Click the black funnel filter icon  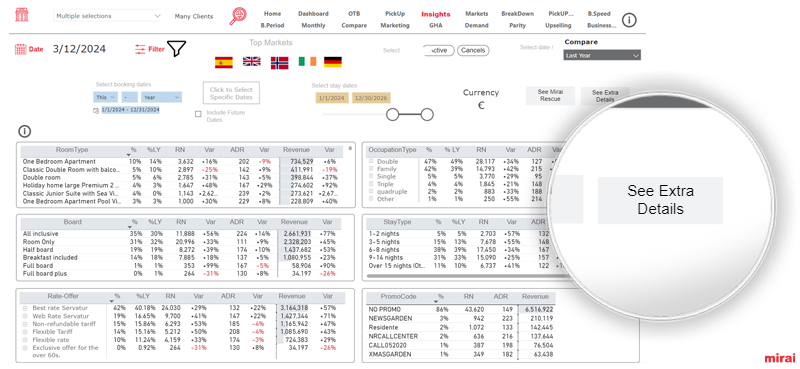click(177, 49)
